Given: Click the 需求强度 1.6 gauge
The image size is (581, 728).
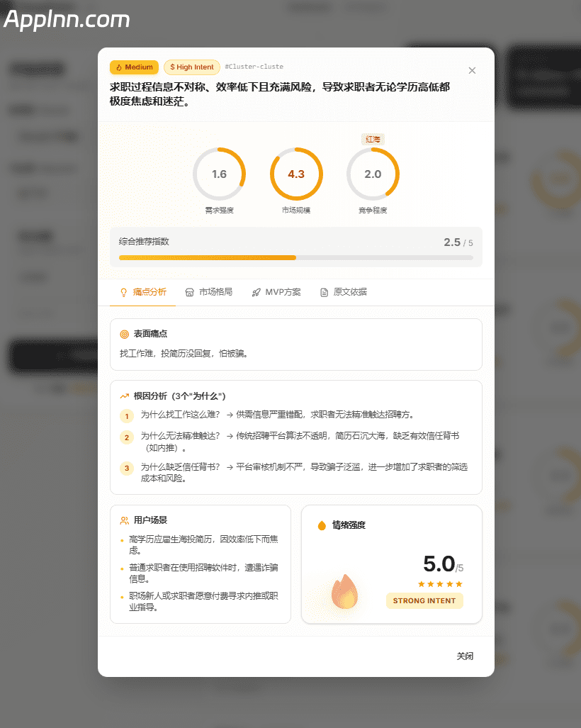Looking at the screenshot, I should [x=219, y=174].
